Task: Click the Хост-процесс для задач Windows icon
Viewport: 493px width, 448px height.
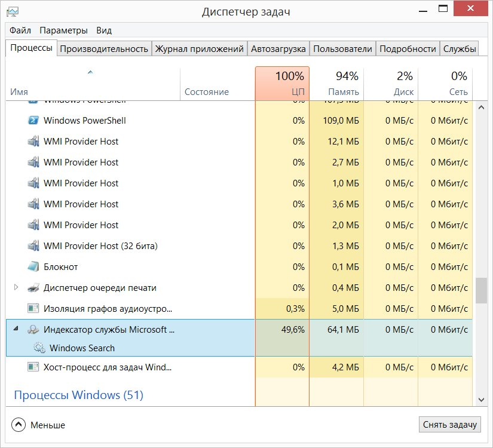Action: [33, 367]
